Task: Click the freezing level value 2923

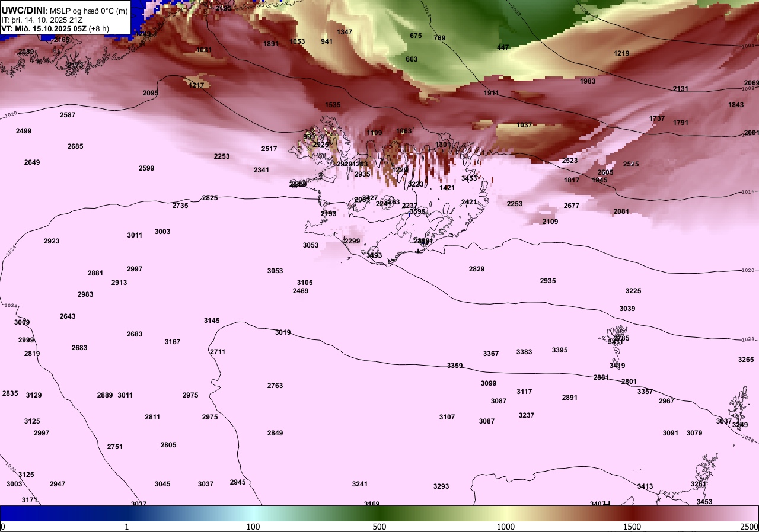Action: [x=52, y=241]
